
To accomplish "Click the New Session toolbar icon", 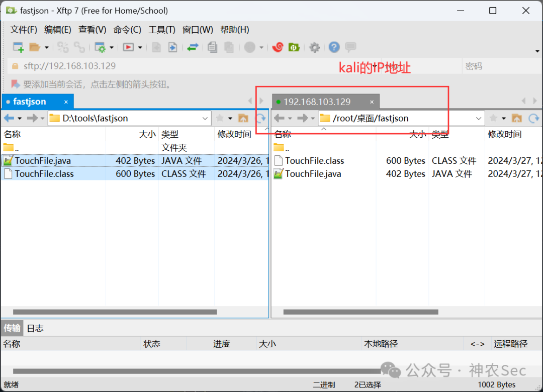I will pyautogui.click(x=18, y=47).
